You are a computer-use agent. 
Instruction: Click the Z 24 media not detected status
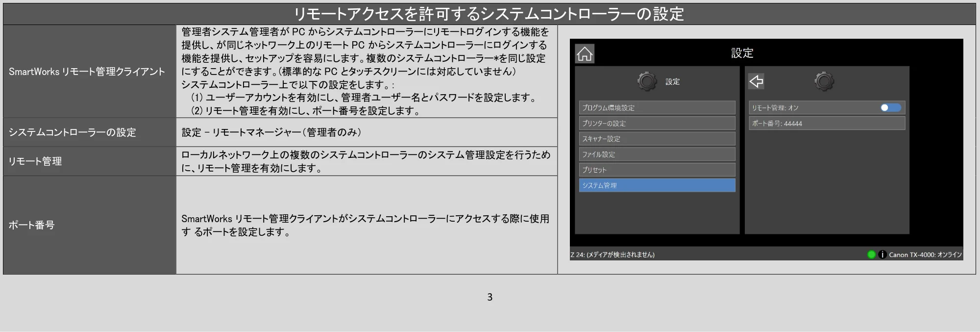(x=612, y=255)
